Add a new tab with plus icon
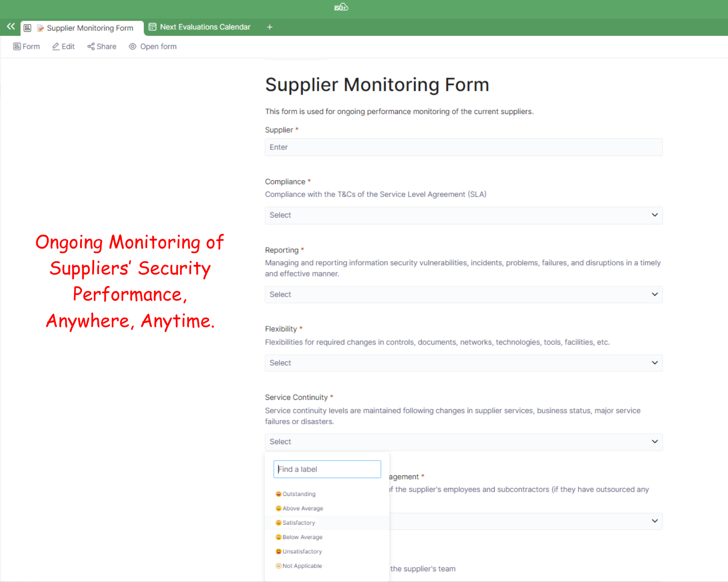 tap(269, 27)
